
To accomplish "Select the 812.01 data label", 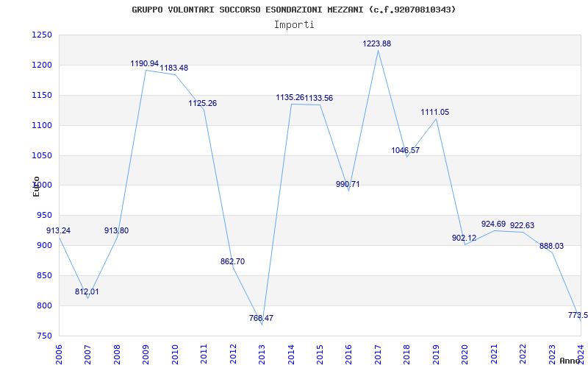I will click(x=87, y=291).
